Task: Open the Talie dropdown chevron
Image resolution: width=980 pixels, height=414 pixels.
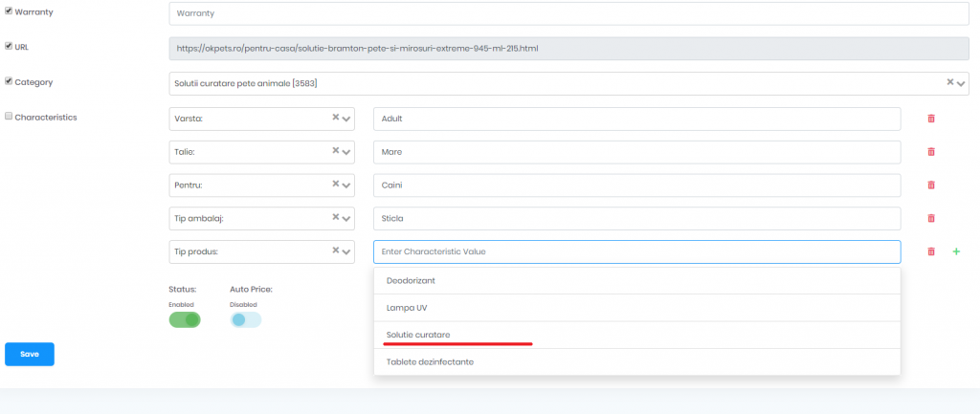Action: [346, 152]
